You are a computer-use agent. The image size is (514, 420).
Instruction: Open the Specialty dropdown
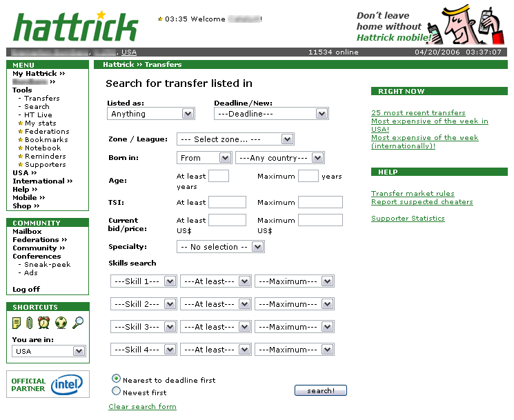click(221, 247)
